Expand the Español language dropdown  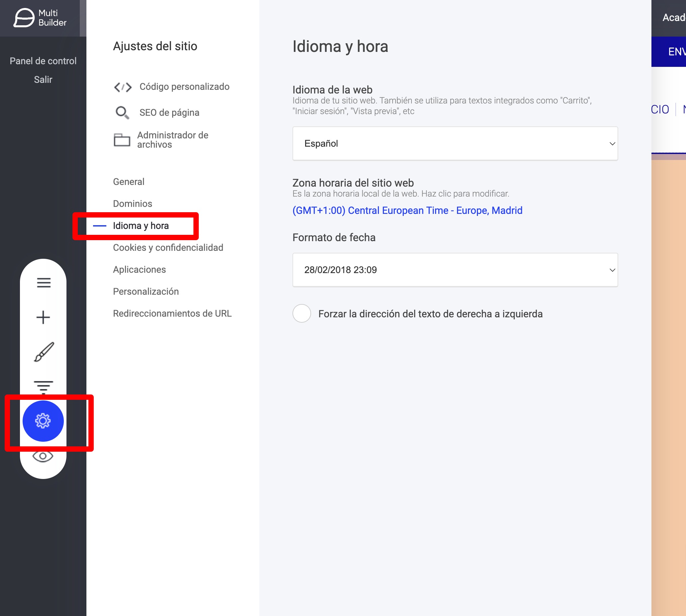click(455, 143)
